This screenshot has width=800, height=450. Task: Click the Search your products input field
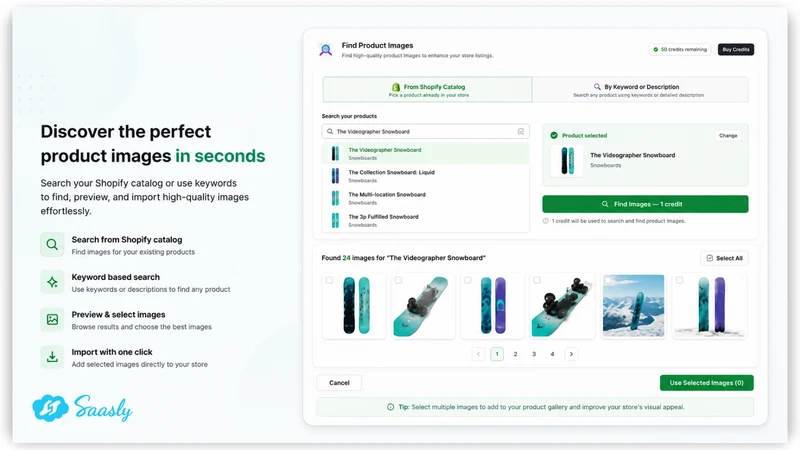pyautogui.click(x=426, y=132)
